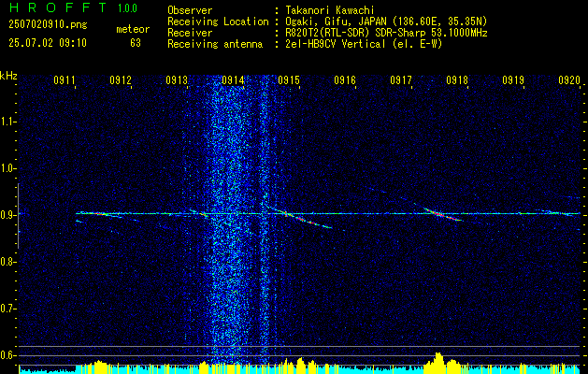The width and height of the screenshot is (588, 374).
Task: Click the HROFFT program title text
Action: pyautogui.click(x=58, y=7)
